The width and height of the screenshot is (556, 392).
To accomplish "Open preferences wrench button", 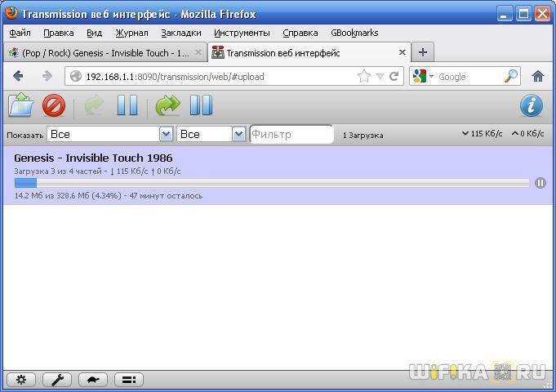I will pos(57,380).
